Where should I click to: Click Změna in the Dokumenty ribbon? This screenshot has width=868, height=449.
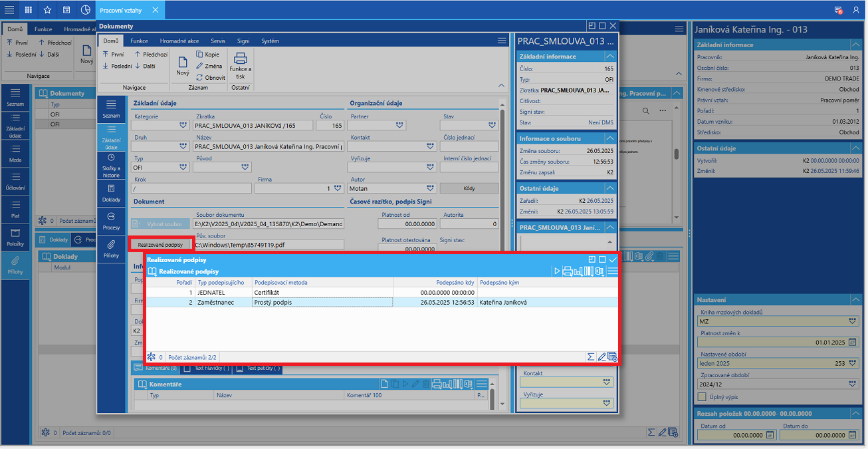pyautogui.click(x=209, y=66)
